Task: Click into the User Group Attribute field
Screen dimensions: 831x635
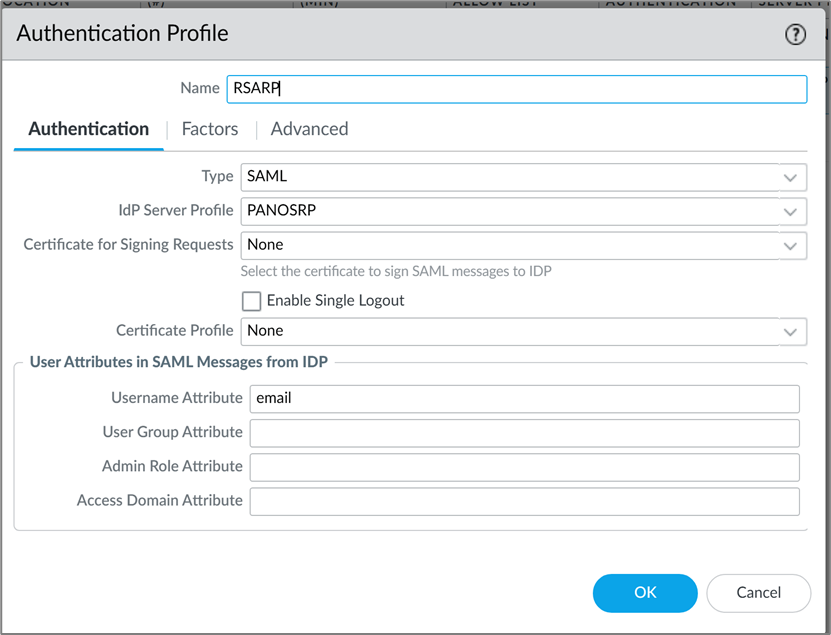Action: click(524, 433)
